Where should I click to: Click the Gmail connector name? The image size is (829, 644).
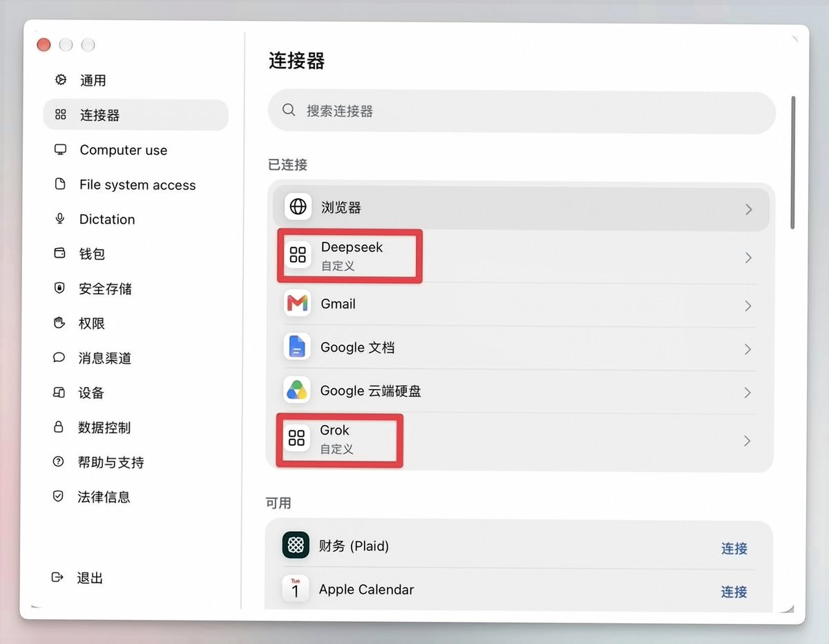tap(339, 303)
